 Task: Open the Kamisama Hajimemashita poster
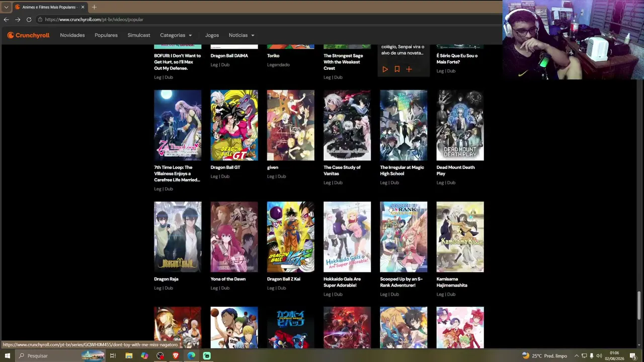click(460, 237)
